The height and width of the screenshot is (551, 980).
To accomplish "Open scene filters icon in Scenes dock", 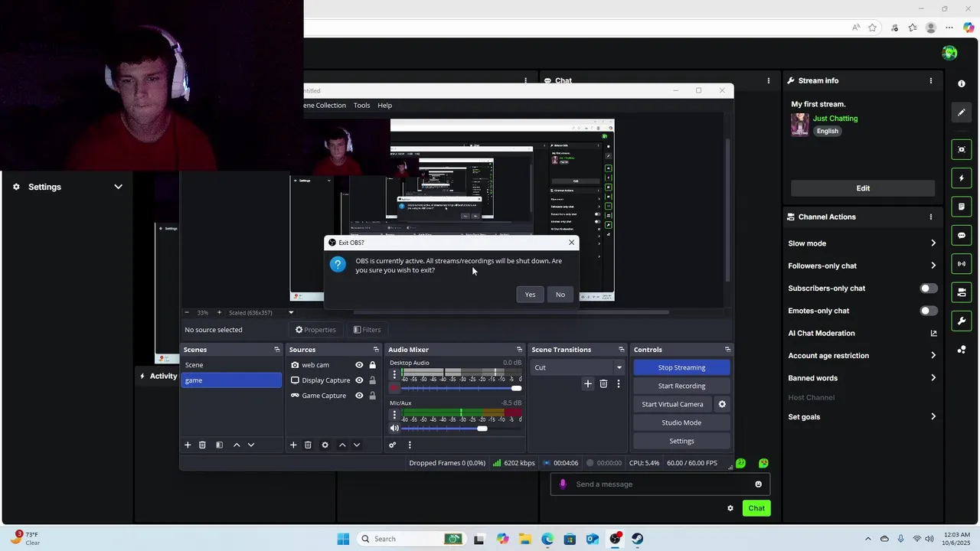I will point(219,445).
